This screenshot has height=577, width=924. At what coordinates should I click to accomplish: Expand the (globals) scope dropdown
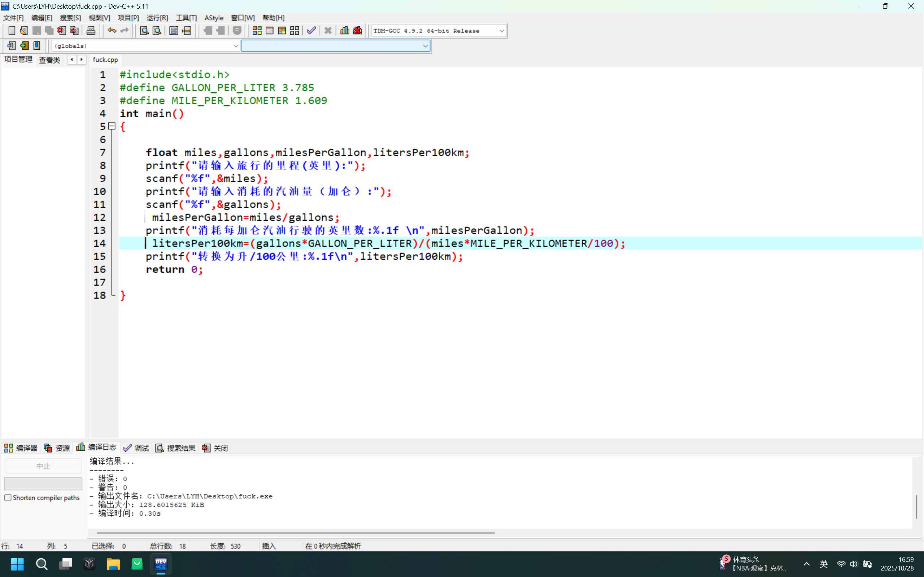tap(236, 46)
